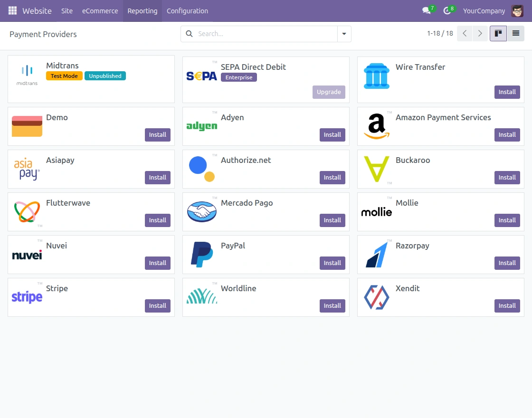This screenshot has width=532, height=418.
Task: Click the Amazon logo
Action: click(377, 126)
